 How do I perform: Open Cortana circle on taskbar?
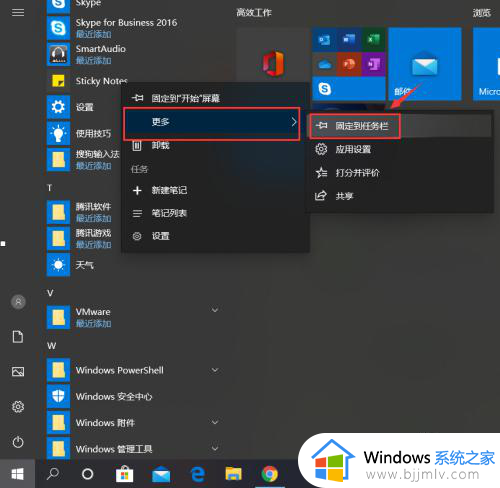[x=88, y=474]
